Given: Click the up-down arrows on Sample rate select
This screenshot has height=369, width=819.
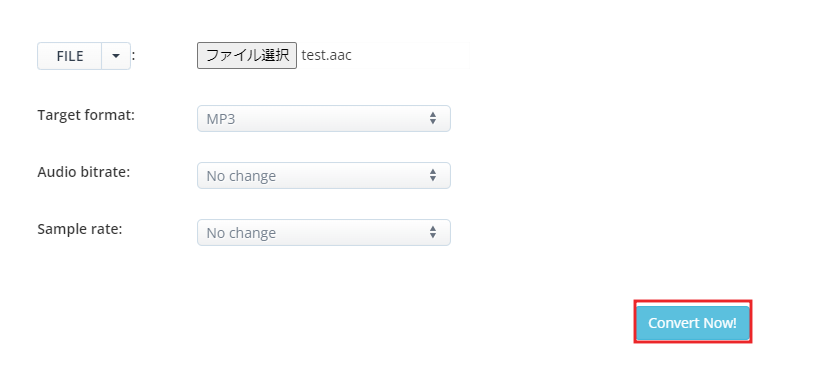Looking at the screenshot, I should [433, 232].
